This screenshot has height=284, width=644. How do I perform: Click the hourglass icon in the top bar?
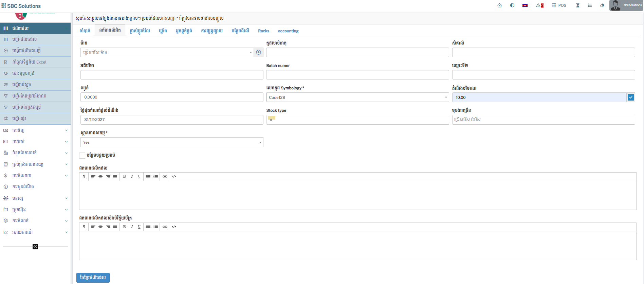[x=577, y=5]
